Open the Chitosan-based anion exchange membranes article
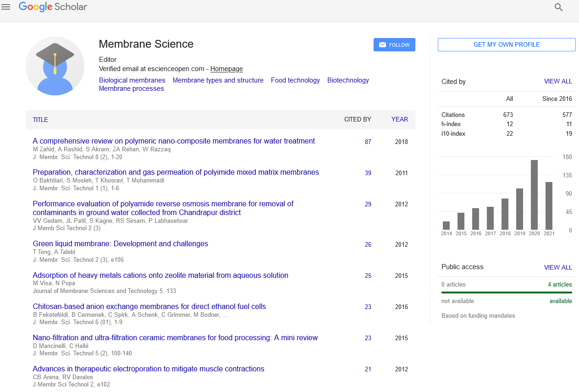 coord(149,306)
